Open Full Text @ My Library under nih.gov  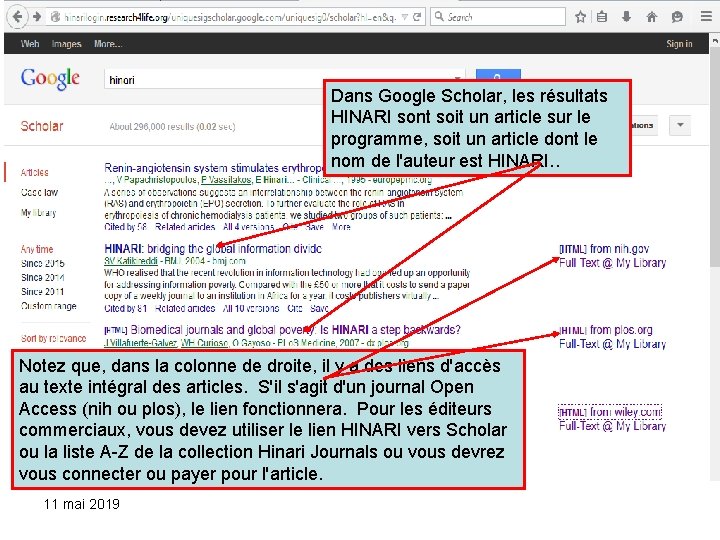coord(613,263)
